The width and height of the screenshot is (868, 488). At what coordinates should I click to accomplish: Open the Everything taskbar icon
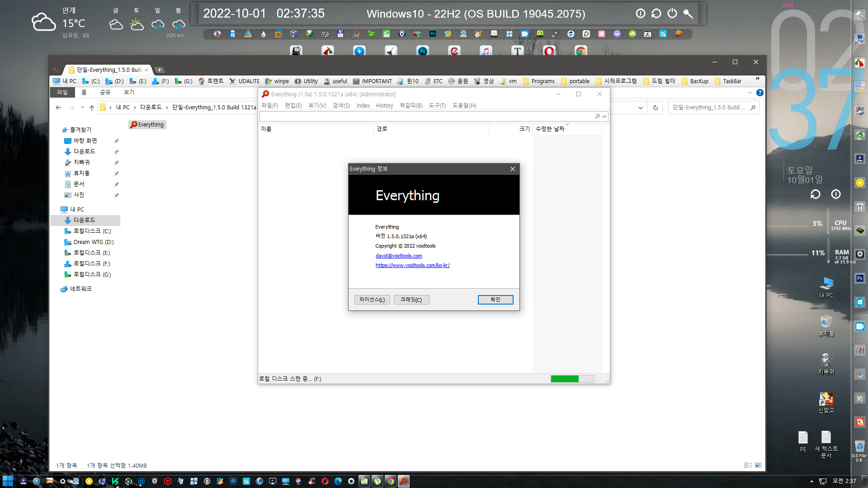pos(404,482)
